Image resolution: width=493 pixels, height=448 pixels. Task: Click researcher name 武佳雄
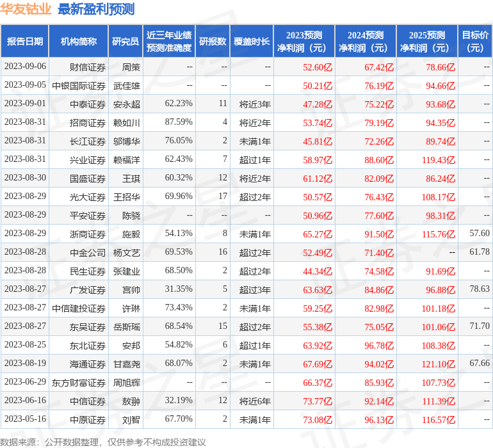pos(127,86)
